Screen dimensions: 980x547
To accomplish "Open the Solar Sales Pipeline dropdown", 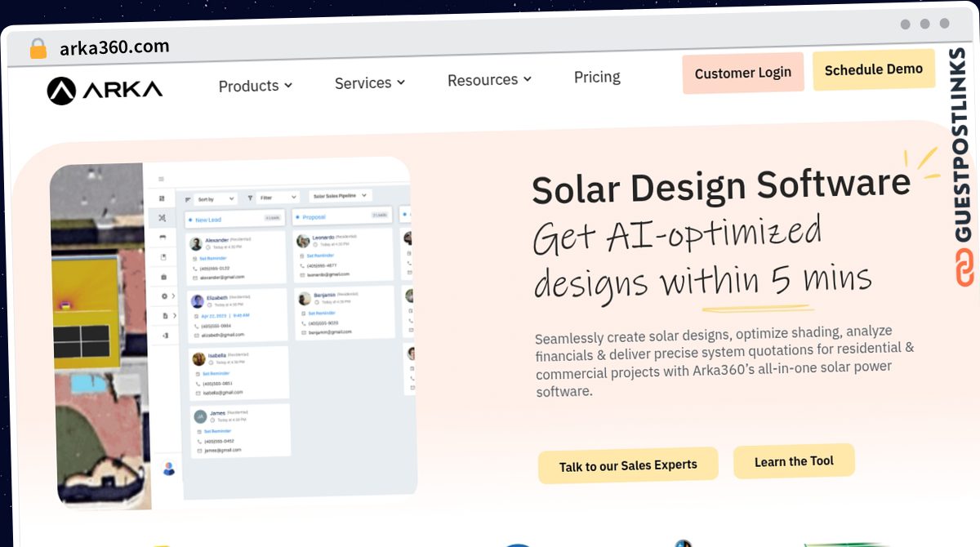I will coord(341,196).
